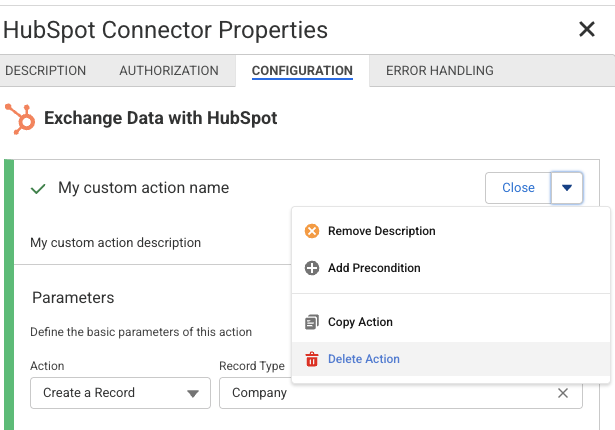
Task: Go to the ERROR HANDLING tab
Action: (440, 71)
